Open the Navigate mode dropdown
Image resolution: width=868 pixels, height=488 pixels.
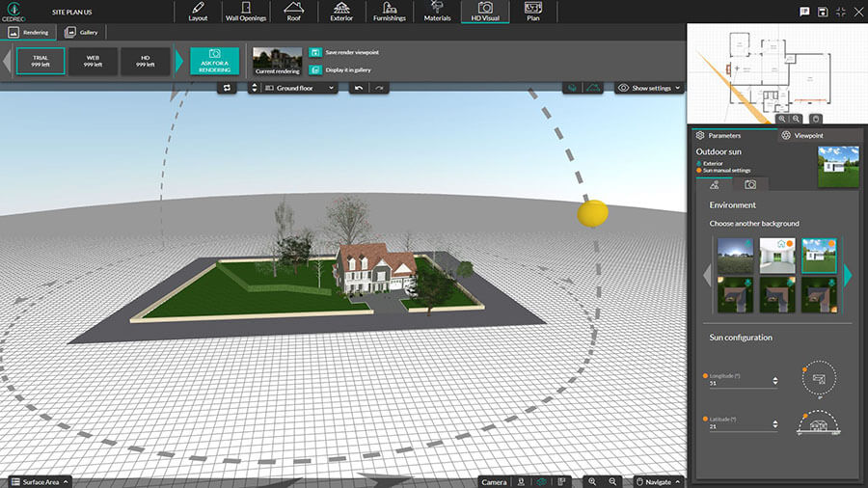click(659, 480)
